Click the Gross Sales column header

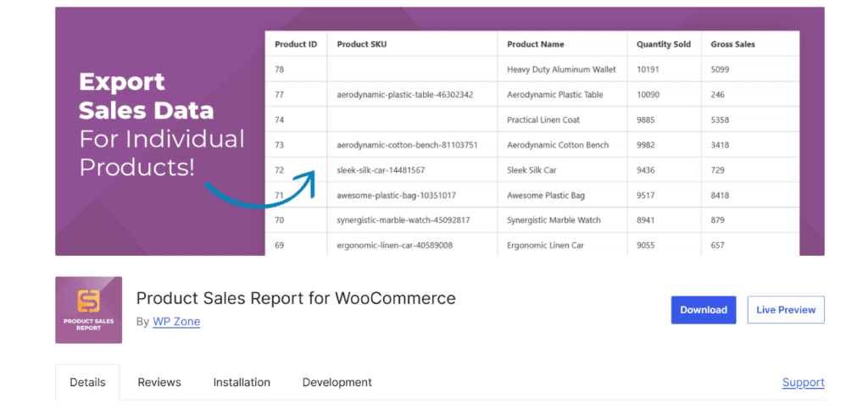click(x=733, y=44)
